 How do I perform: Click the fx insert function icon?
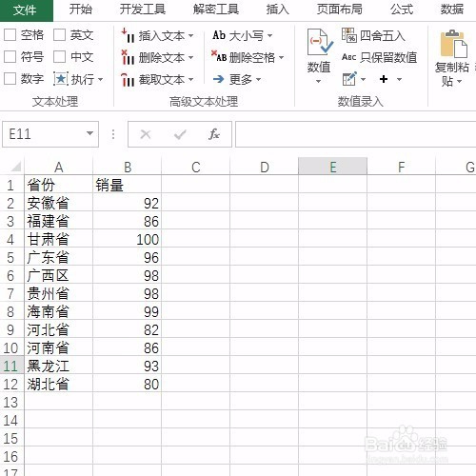click(214, 134)
